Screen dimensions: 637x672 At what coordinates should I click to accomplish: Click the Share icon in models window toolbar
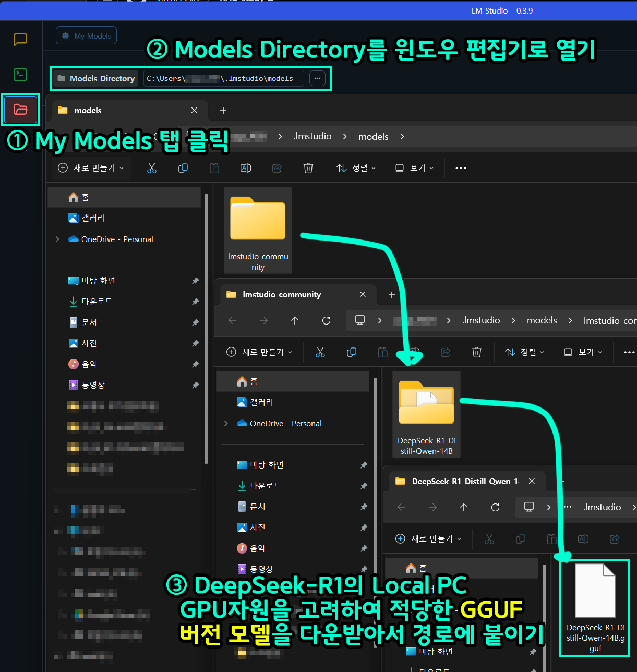[277, 168]
